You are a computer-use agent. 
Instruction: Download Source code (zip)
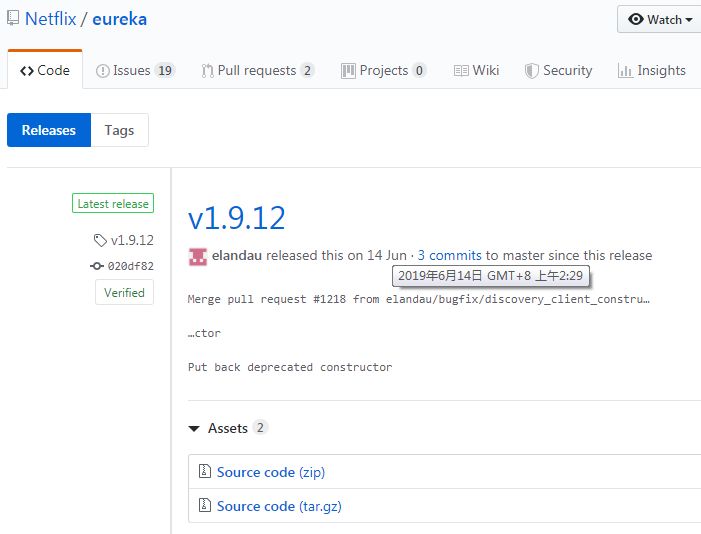click(271, 472)
